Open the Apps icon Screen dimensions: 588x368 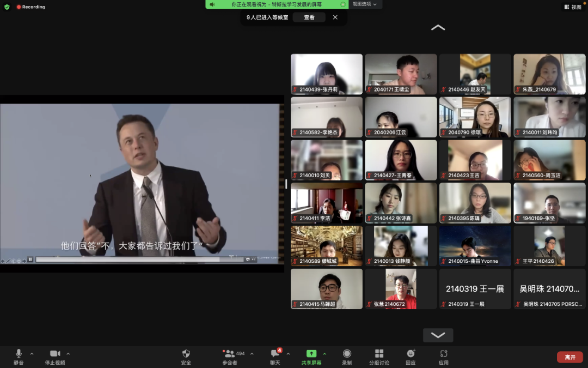coord(444,353)
